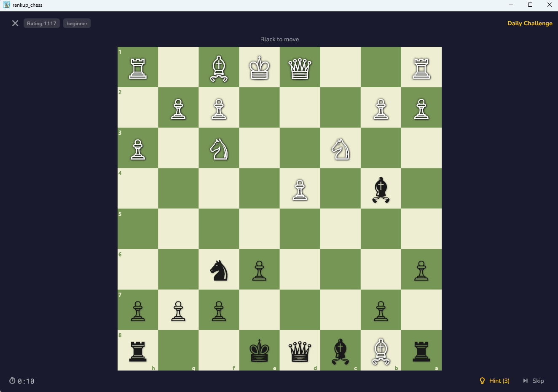Click the timer clock icon
The height and width of the screenshot is (392, 558).
pos(12,381)
